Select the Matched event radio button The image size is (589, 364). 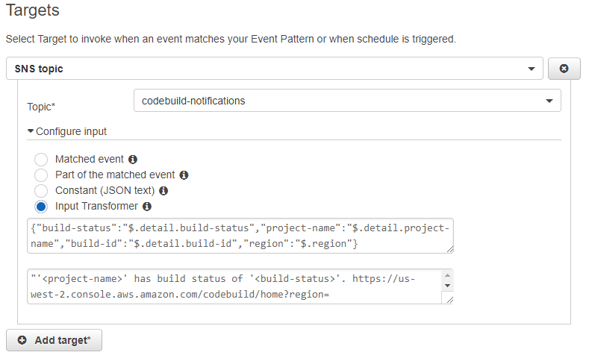click(x=41, y=160)
